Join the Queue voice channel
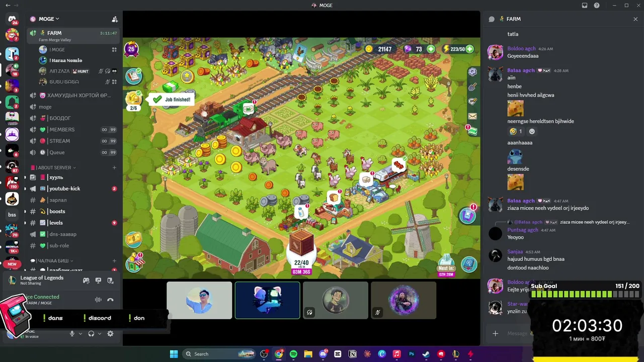 pyautogui.click(x=74, y=152)
